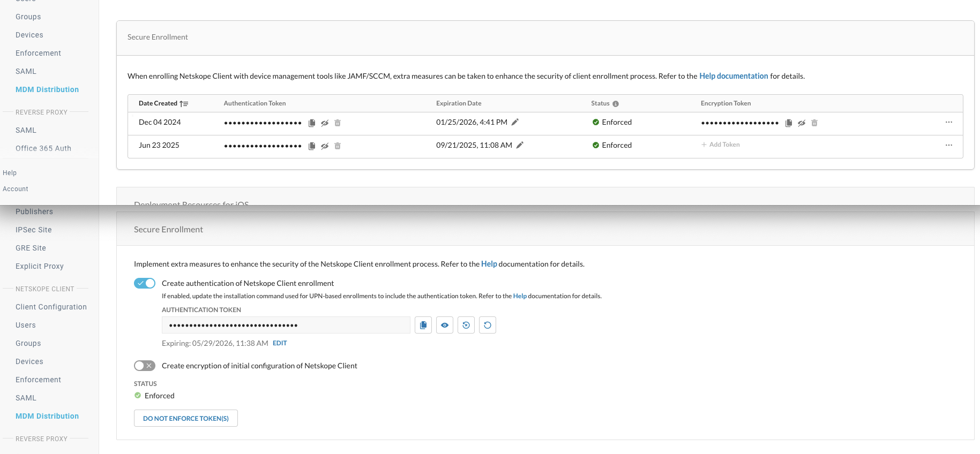Open Explicit Proxy in the sidebar
The width and height of the screenshot is (980, 454).
pyautogui.click(x=40, y=266)
